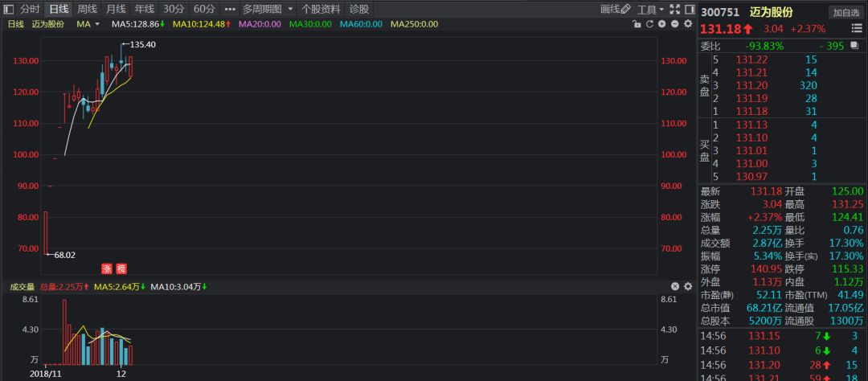This screenshot has height=381, width=868.
Task: Zoom out the K-line with minus icon
Action: tap(674, 24)
